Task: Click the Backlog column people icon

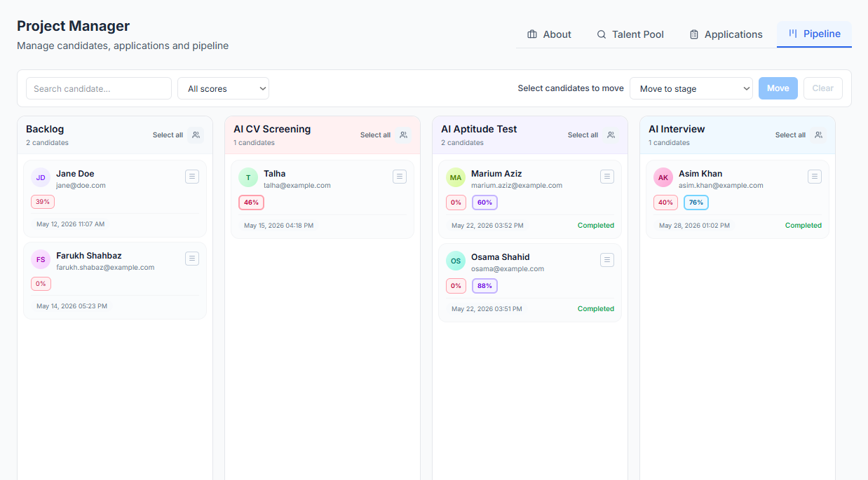Action: (x=196, y=135)
